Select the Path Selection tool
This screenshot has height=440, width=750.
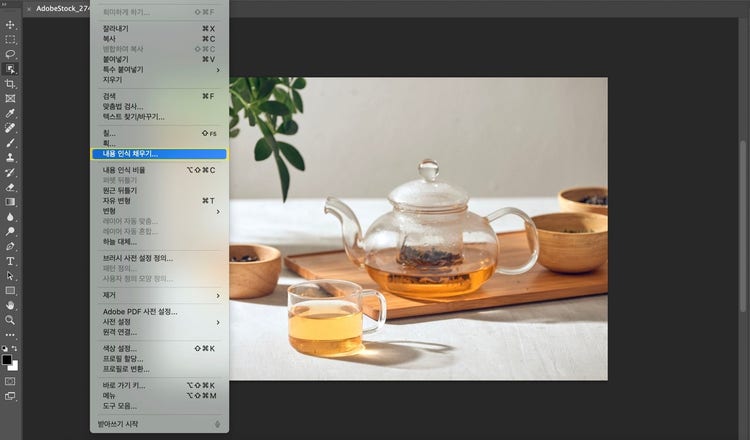(10, 276)
